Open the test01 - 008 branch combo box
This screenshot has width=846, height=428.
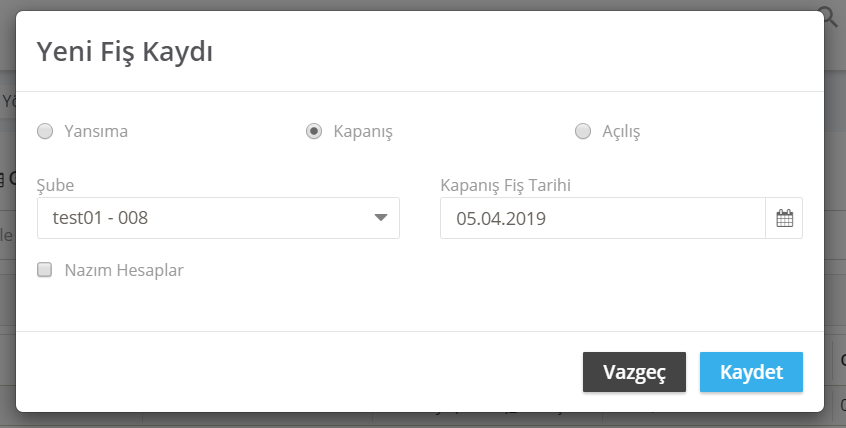point(218,218)
